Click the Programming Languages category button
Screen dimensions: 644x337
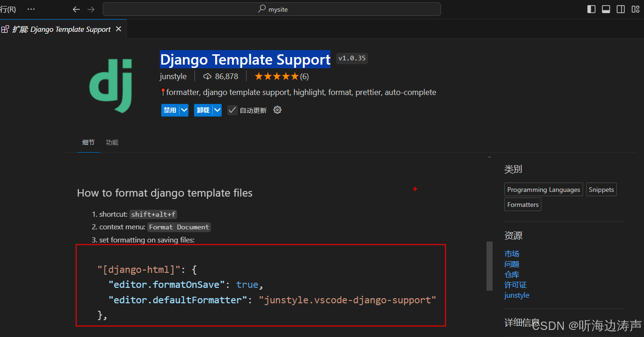coord(543,190)
